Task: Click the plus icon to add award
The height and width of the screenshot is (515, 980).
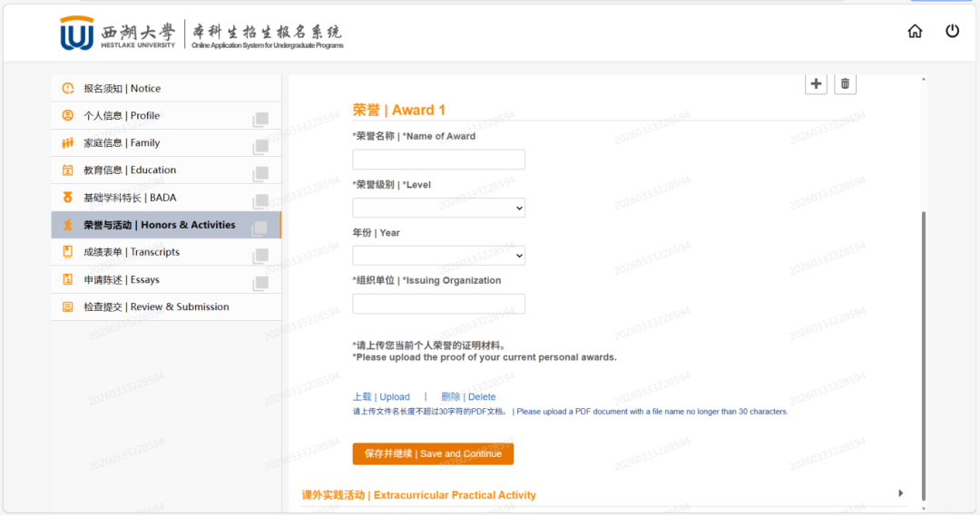Action: 816,83
